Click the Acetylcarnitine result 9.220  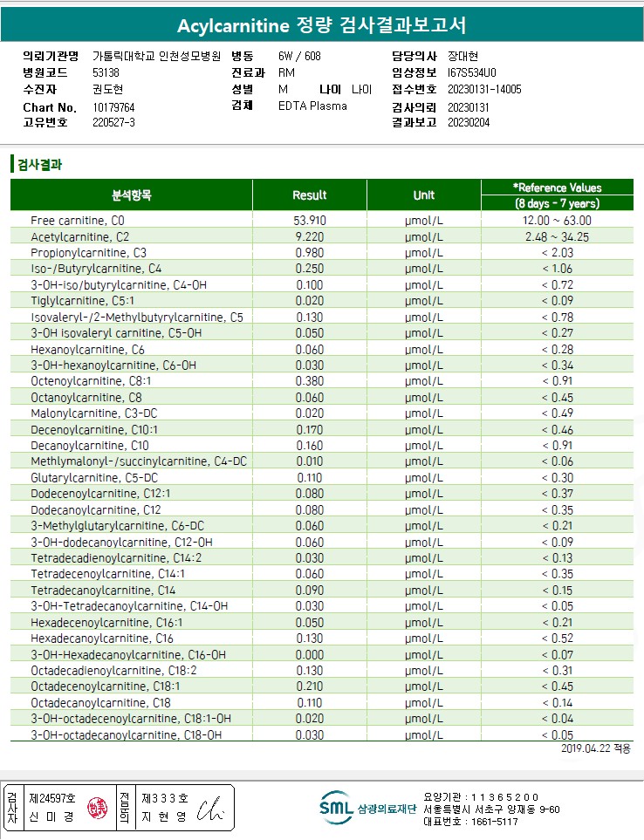click(x=310, y=236)
